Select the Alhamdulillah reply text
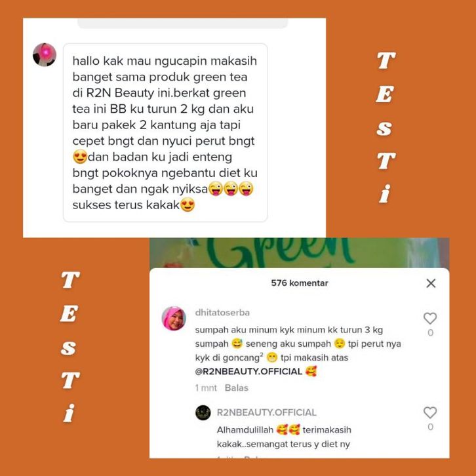The image size is (476, 476). pyautogui.click(x=284, y=437)
